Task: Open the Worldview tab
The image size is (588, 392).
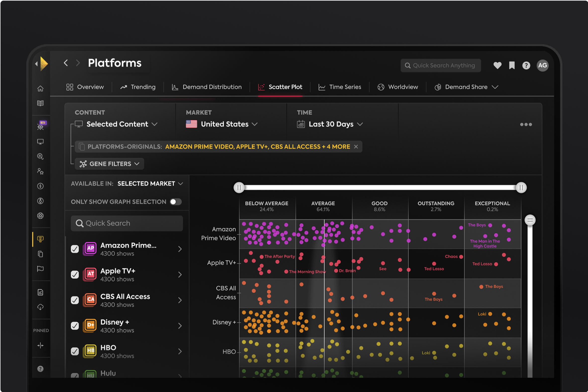Action: point(397,87)
